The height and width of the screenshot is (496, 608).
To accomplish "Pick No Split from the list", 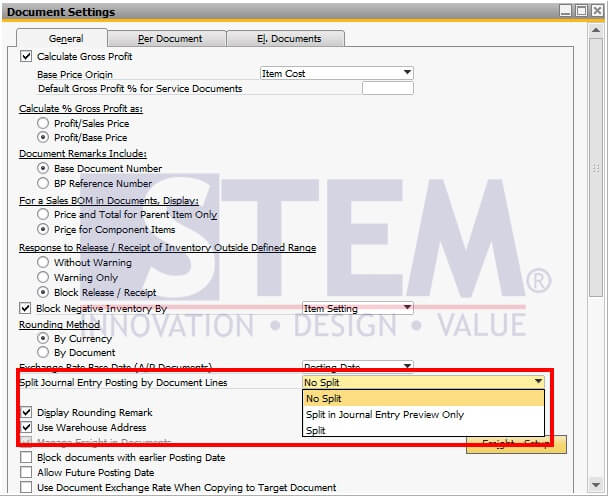I will 423,398.
